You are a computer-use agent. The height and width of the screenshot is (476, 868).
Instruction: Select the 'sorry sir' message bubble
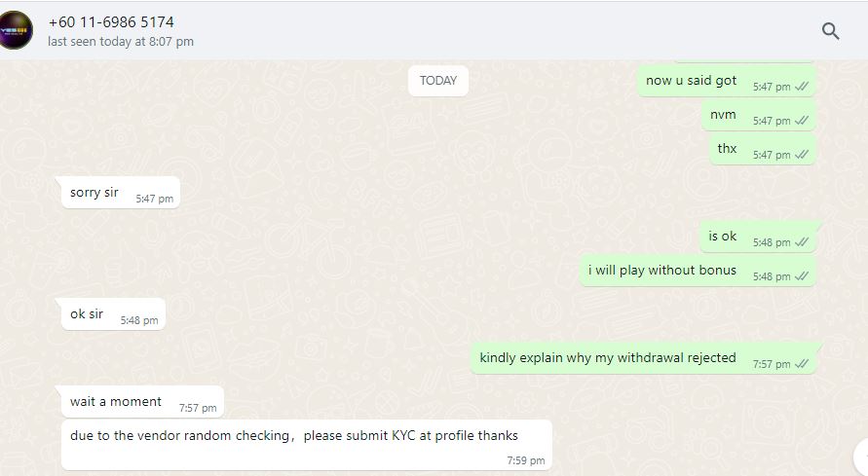point(121,193)
